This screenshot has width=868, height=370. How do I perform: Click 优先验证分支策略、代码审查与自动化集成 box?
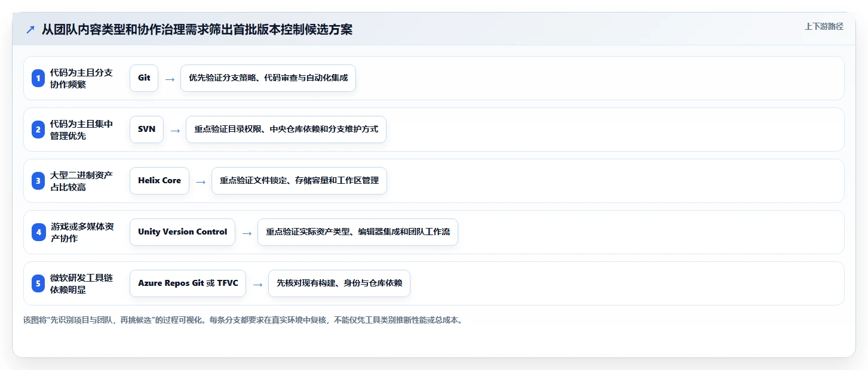click(x=268, y=78)
